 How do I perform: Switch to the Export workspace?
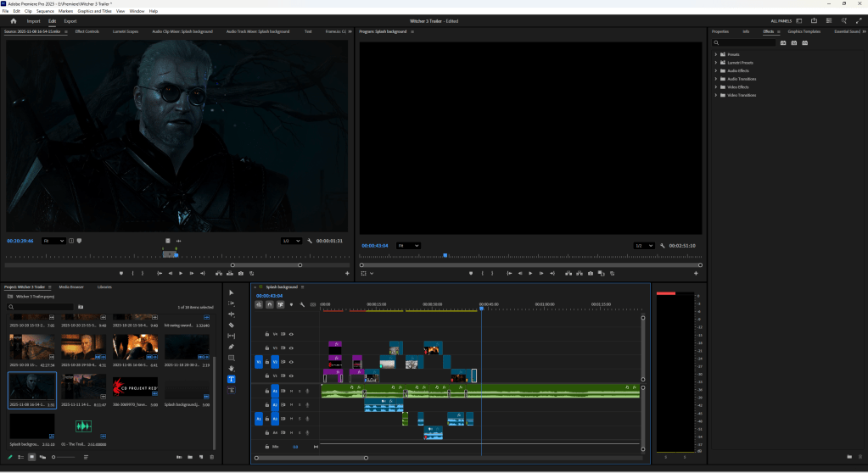point(70,20)
